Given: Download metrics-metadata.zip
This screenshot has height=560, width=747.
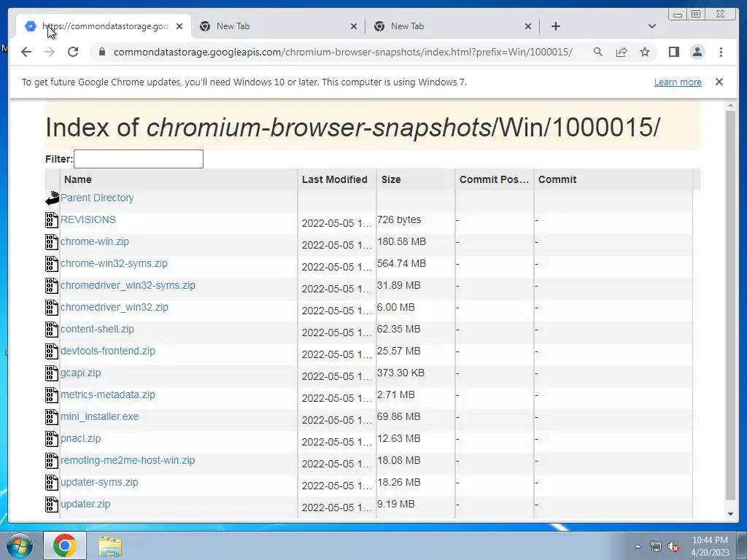Looking at the screenshot, I should pos(108,394).
